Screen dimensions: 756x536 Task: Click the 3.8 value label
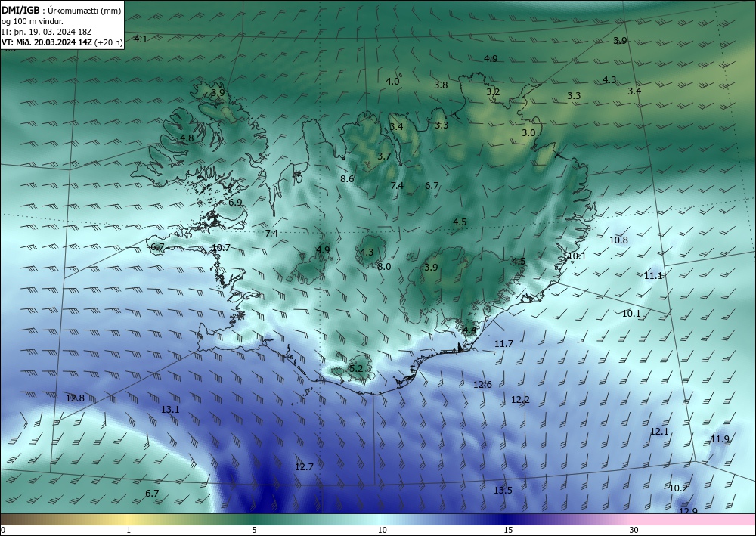pos(441,85)
